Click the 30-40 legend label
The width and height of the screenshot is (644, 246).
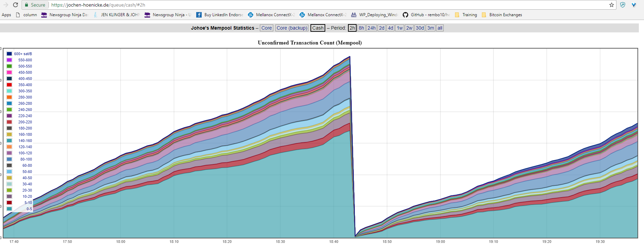click(x=27, y=184)
